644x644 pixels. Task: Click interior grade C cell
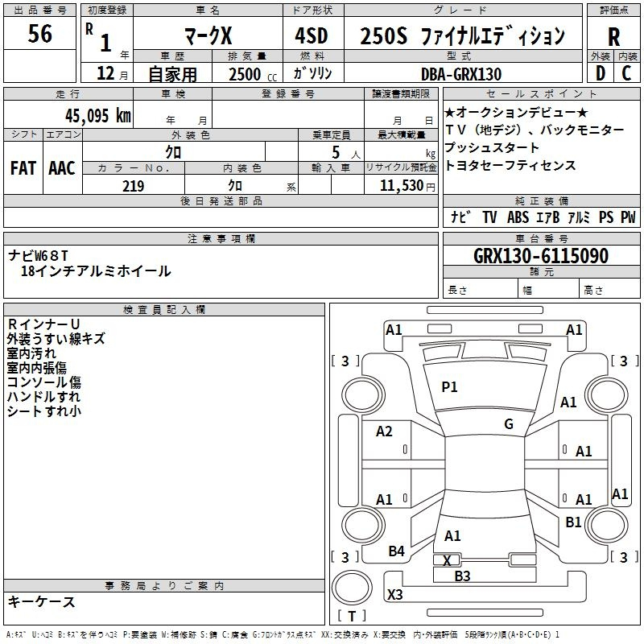click(x=627, y=73)
